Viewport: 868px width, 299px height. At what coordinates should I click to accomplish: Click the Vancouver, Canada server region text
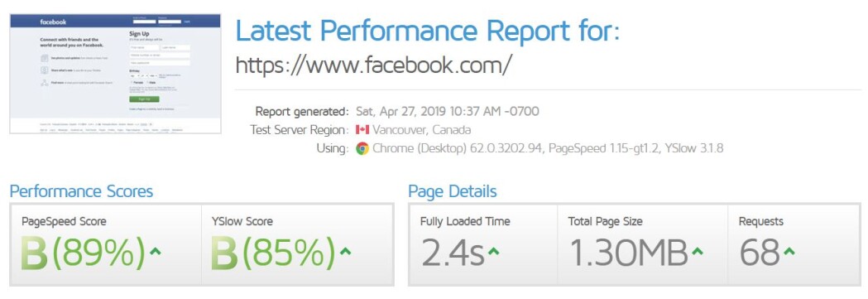tap(422, 130)
